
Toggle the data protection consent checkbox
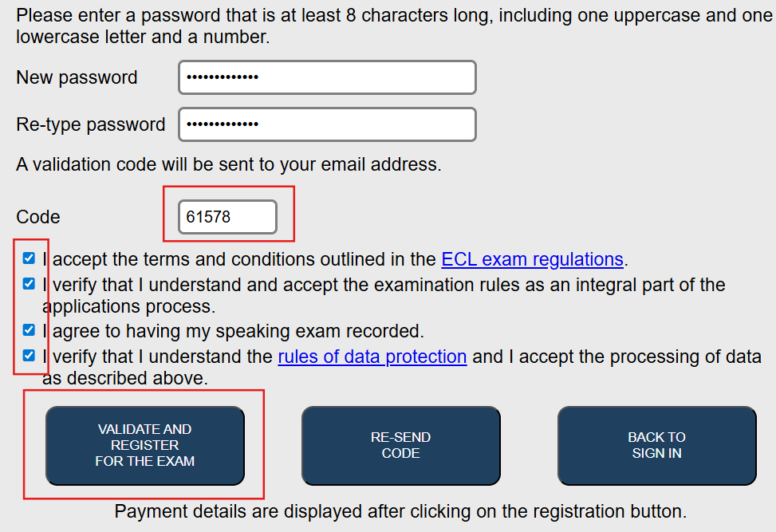[30, 356]
